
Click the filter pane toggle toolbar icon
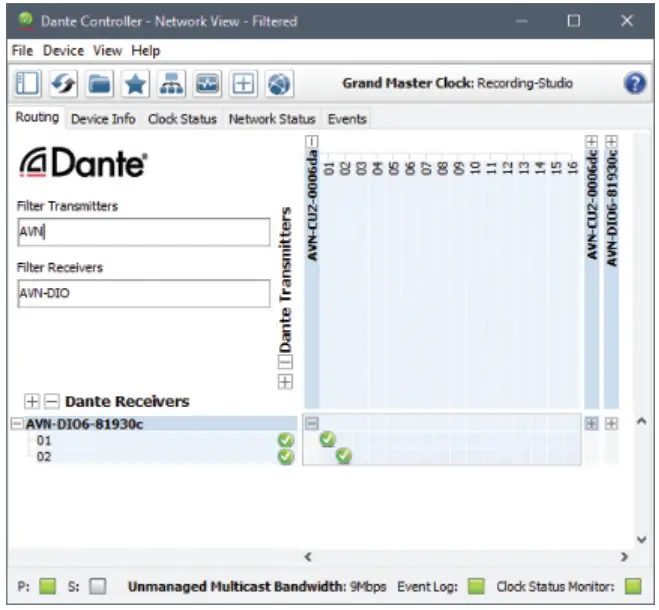pos(27,84)
